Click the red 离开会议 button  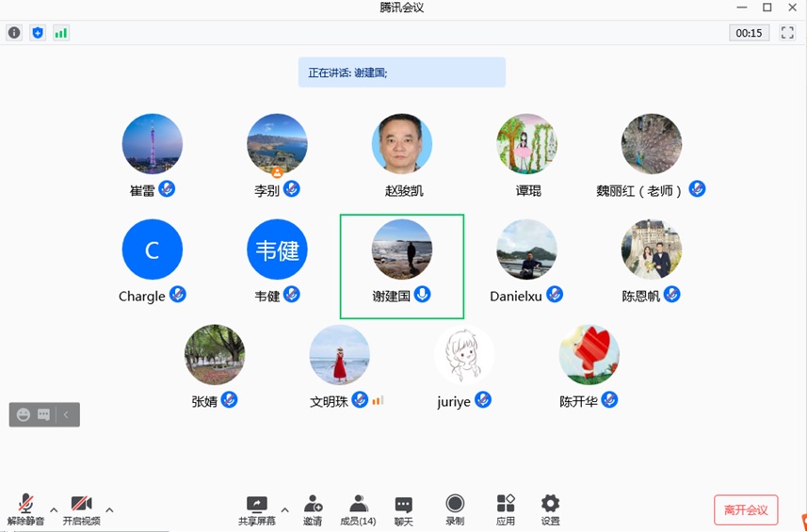coord(746,510)
